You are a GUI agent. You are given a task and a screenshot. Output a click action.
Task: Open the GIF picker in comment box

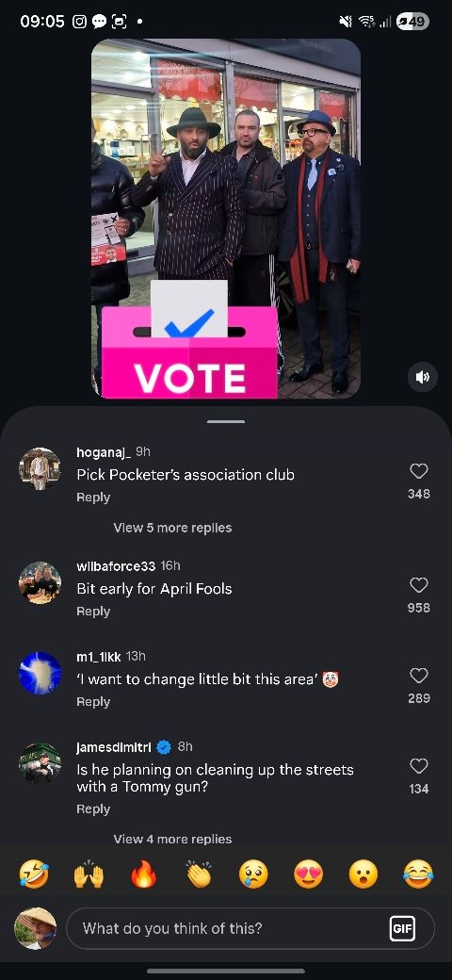pyautogui.click(x=402, y=929)
